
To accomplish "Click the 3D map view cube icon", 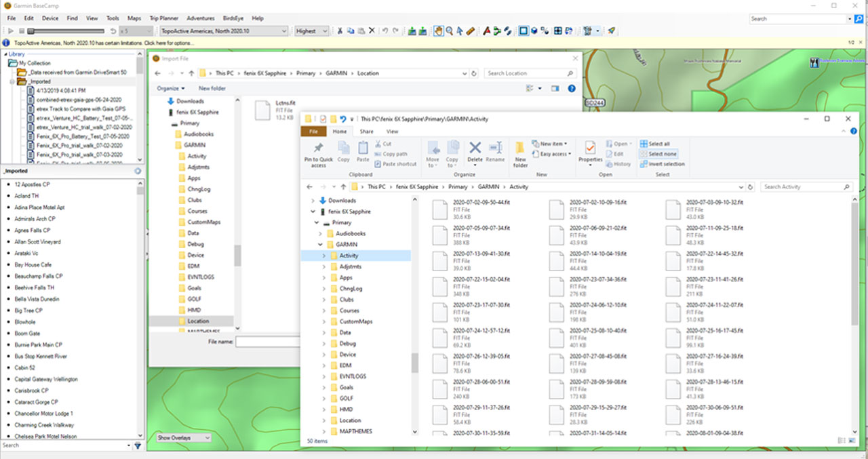I will (534, 31).
